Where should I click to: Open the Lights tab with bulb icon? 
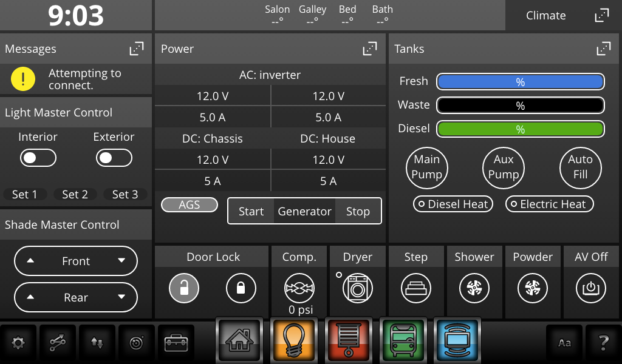tap(293, 340)
